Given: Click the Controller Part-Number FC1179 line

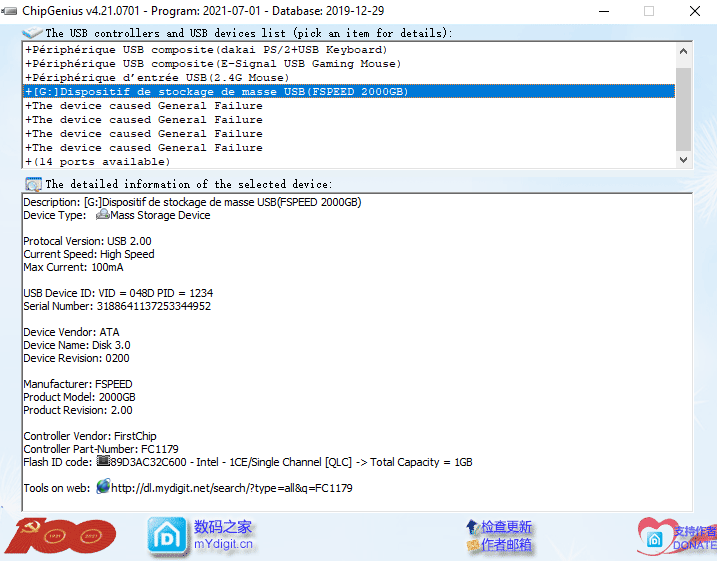Looking at the screenshot, I should [x=101, y=449].
